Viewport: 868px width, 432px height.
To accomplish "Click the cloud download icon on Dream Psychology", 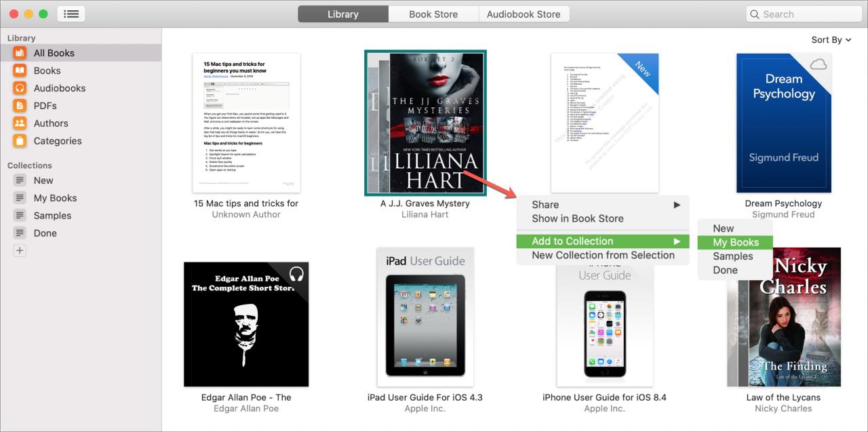I will coord(818,64).
